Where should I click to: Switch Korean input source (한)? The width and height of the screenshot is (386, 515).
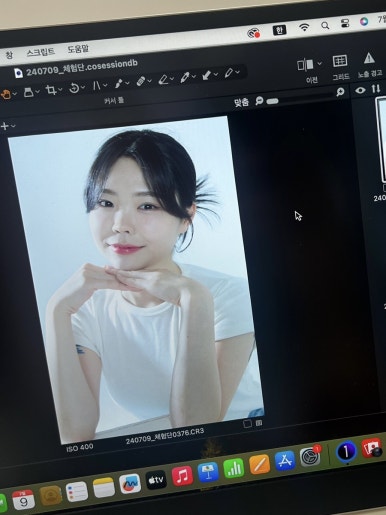pos(279,30)
